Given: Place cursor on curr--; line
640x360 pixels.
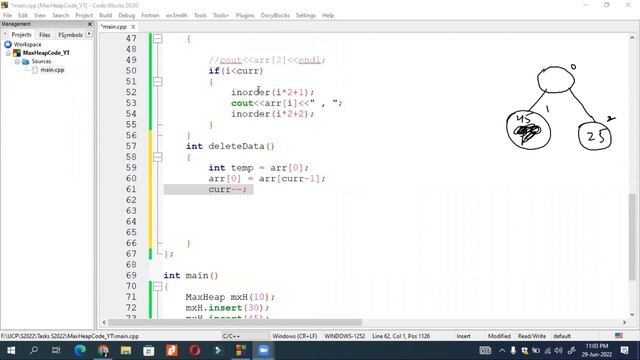Looking at the screenshot, I should pyautogui.click(x=227, y=189).
